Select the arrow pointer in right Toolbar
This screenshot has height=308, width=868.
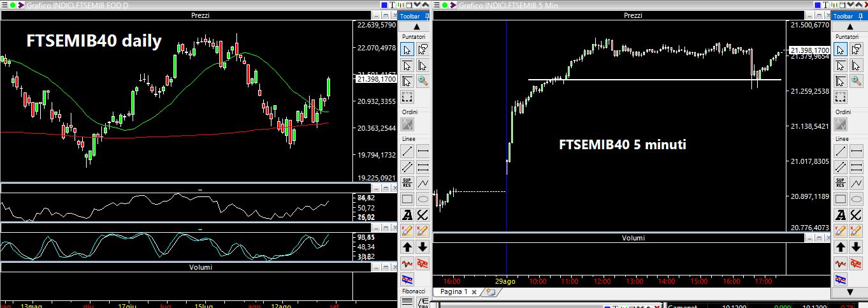click(x=841, y=49)
